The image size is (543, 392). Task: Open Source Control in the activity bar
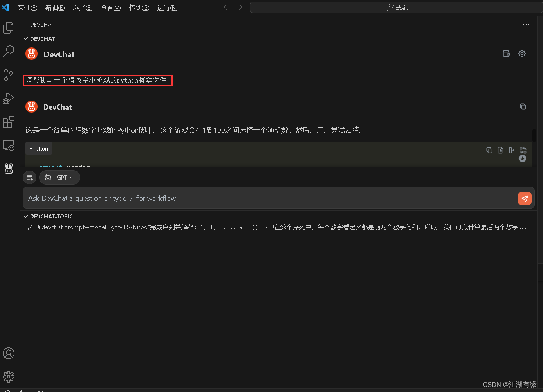coord(9,75)
